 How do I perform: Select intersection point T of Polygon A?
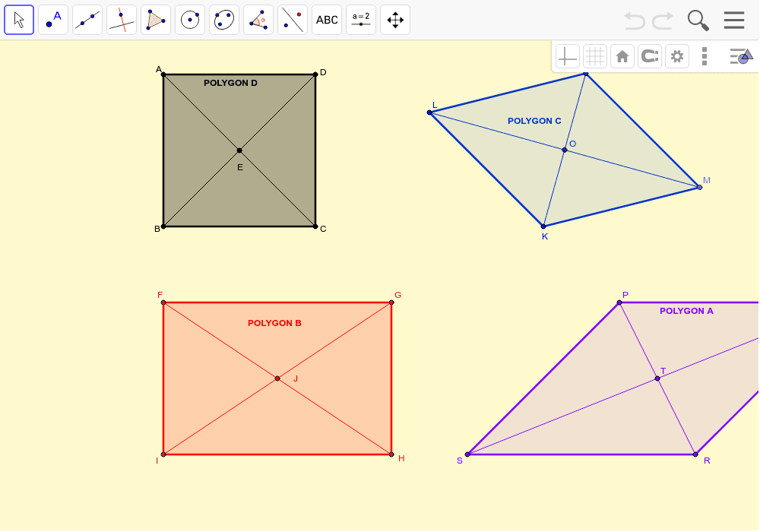657,378
